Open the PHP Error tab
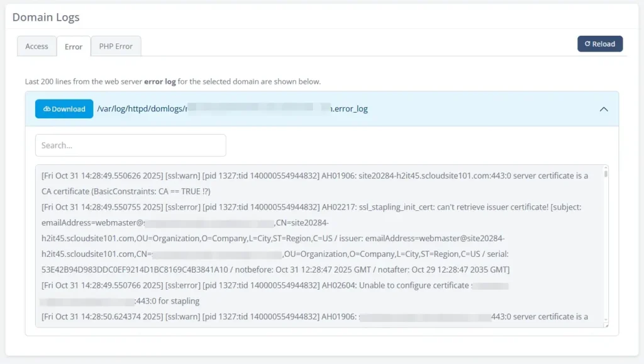 [115, 46]
